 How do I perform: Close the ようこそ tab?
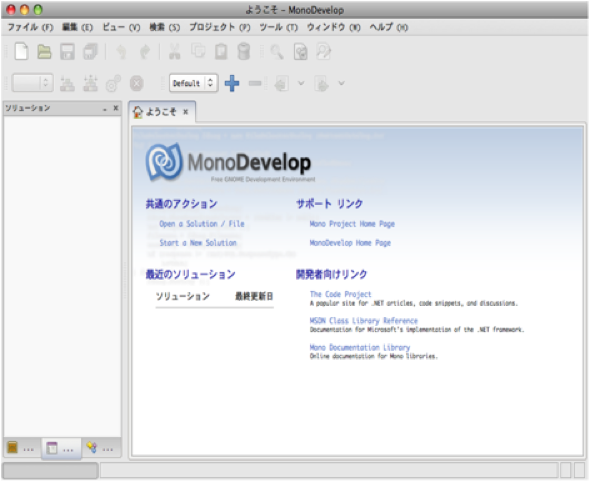point(186,112)
